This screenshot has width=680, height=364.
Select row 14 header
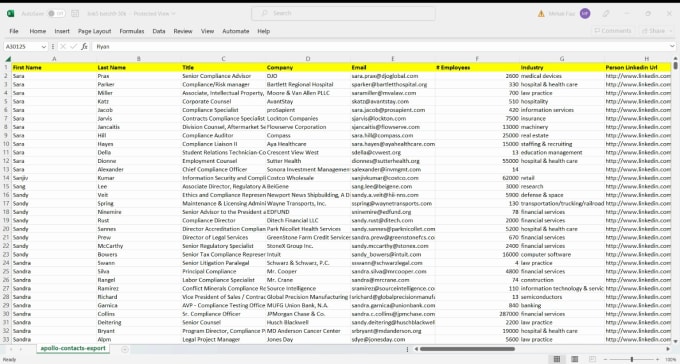6,178
